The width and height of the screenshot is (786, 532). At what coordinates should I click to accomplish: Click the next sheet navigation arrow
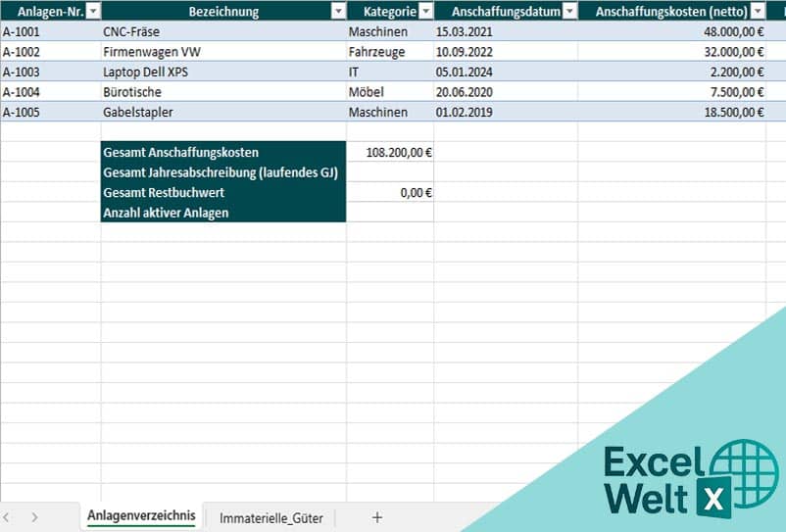pyautogui.click(x=34, y=517)
